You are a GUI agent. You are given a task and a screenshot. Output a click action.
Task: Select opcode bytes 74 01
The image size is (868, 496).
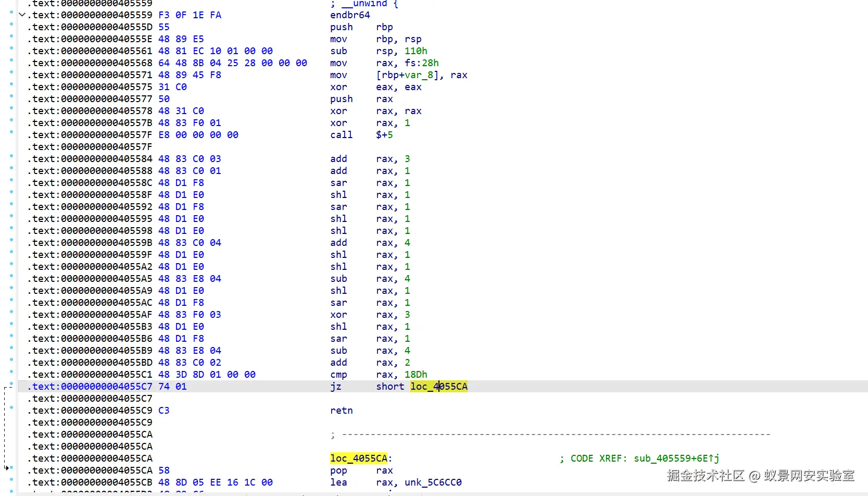tap(172, 387)
